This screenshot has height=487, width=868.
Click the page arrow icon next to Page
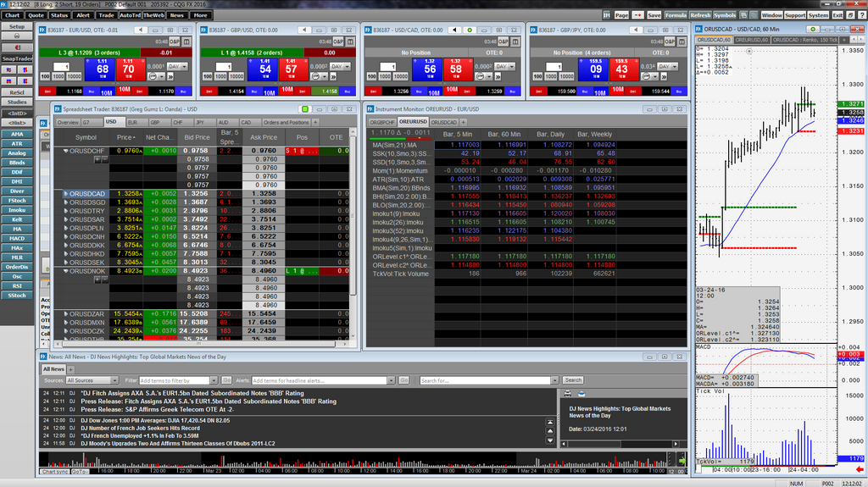[637, 15]
